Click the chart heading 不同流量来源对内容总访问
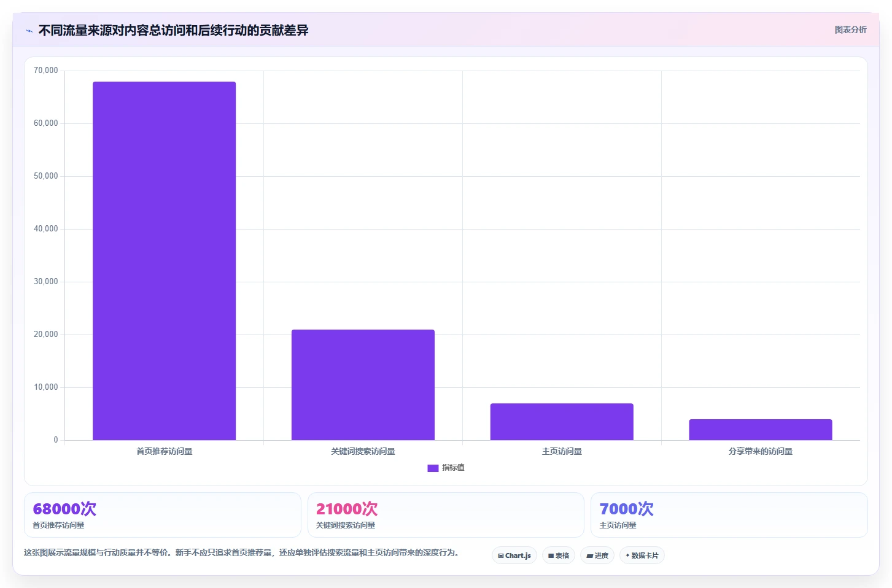Viewport: 892px width, 588px height. click(173, 30)
